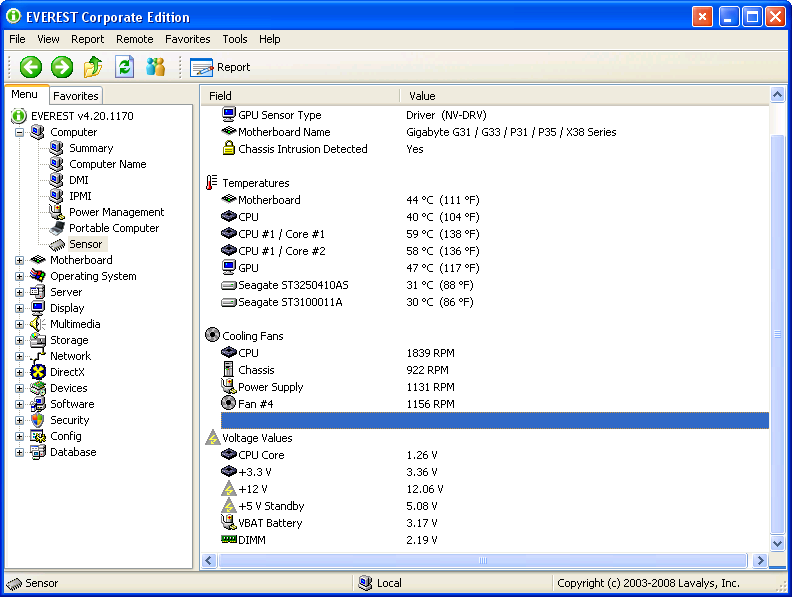This screenshot has width=792, height=597.
Task: Expand the Display tree node
Action: point(19,309)
